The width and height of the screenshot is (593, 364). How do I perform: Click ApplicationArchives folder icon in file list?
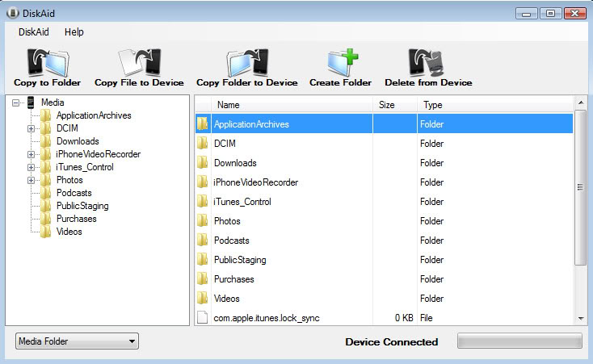pos(202,123)
